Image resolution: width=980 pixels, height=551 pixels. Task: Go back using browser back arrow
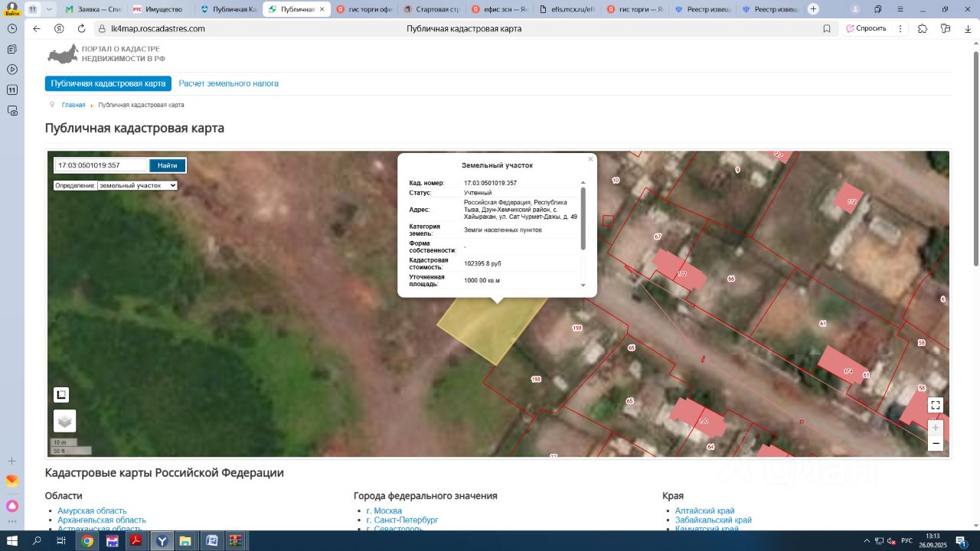pyautogui.click(x=37, y=28)
